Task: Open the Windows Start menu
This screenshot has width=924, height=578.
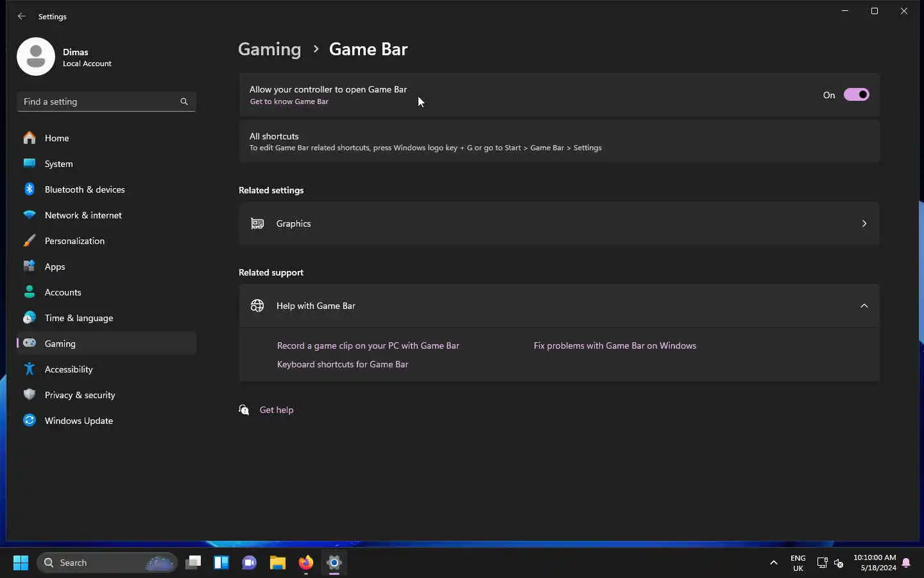Action: click(21, 563)
